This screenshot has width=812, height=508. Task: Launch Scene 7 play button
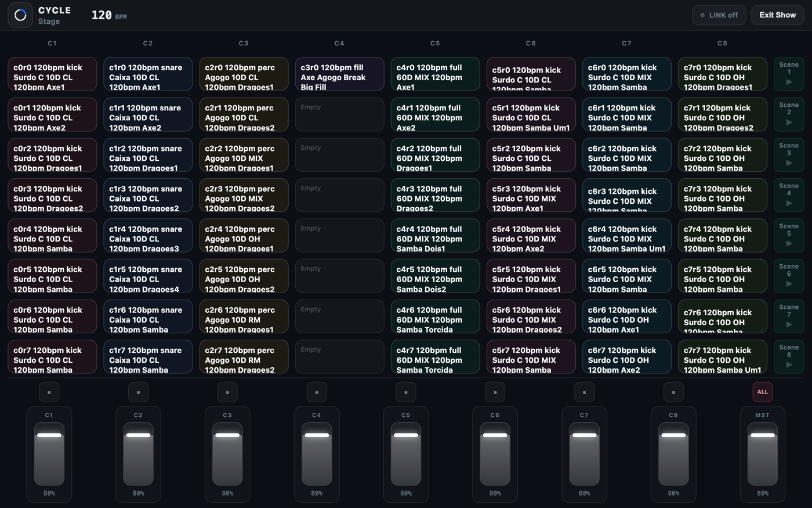(789, 316)
